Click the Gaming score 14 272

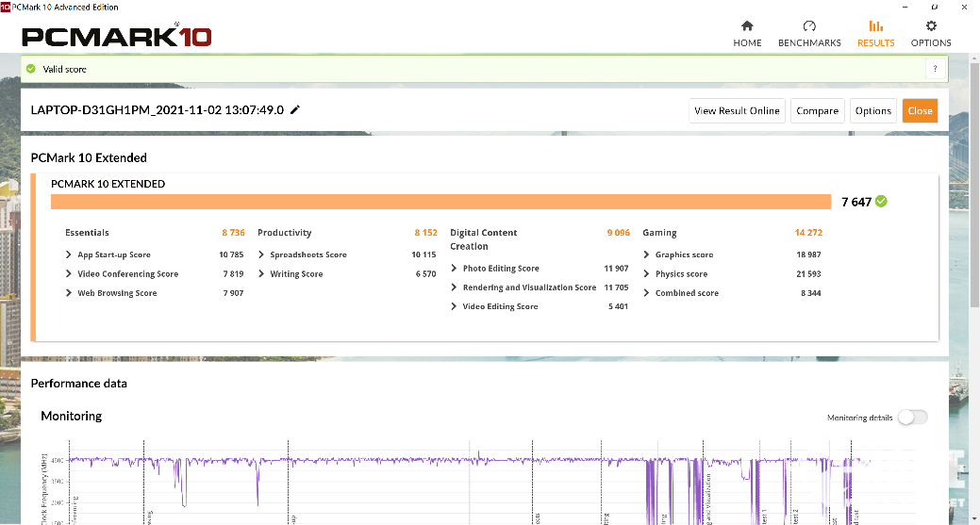pyautogui.click(x=808, y=232)
